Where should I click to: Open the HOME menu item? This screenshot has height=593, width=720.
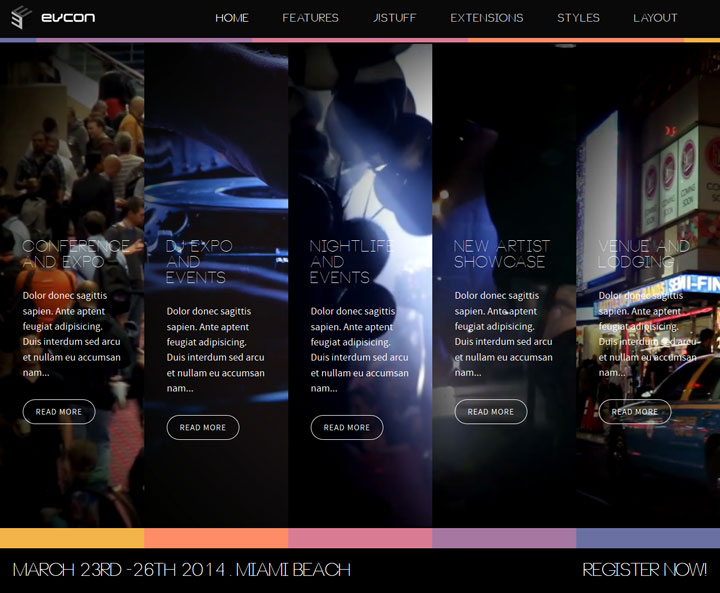click(x=232, y=18)
